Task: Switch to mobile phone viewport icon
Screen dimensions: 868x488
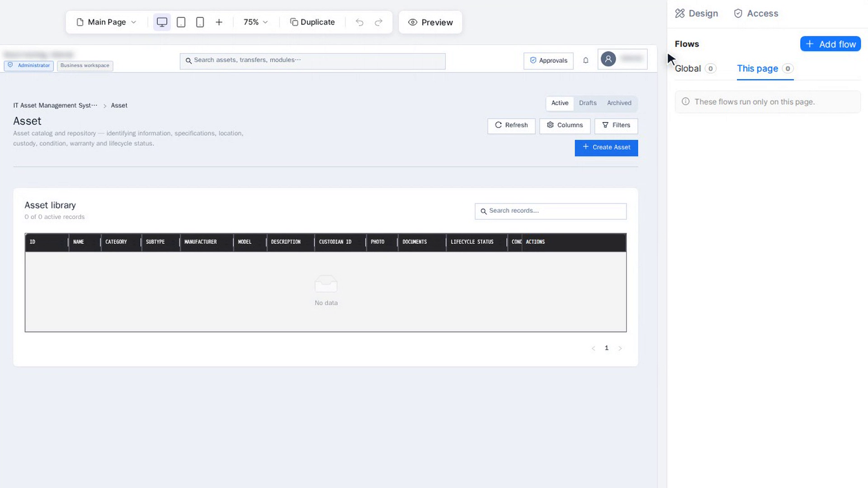Action: (200, 22)
